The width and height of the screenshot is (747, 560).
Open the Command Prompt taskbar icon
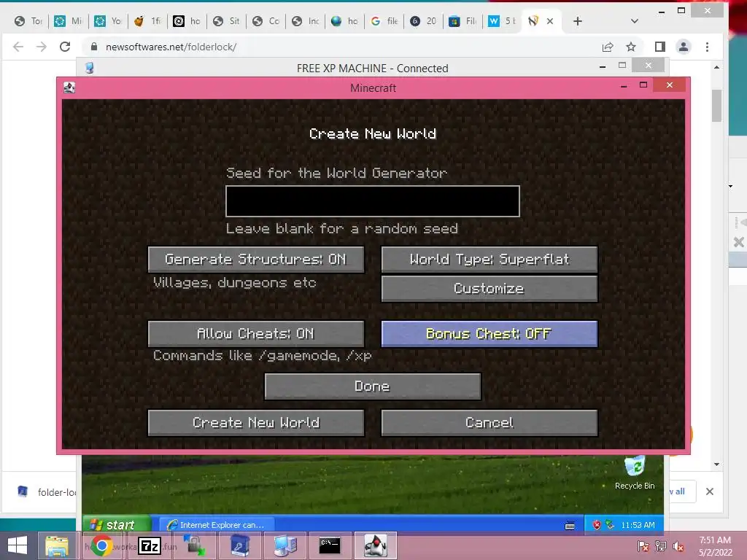point(330,545)
